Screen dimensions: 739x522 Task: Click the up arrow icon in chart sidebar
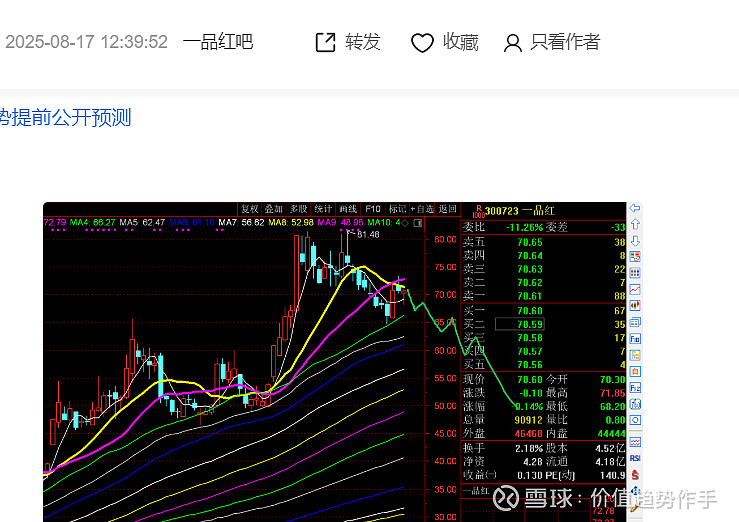click(635, 225)
